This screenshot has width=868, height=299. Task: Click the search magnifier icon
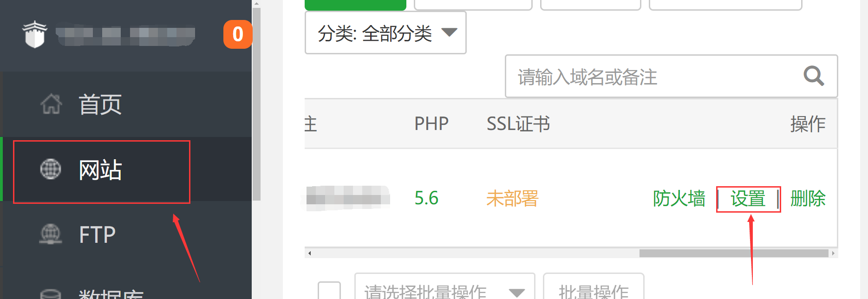pos(814,76)
